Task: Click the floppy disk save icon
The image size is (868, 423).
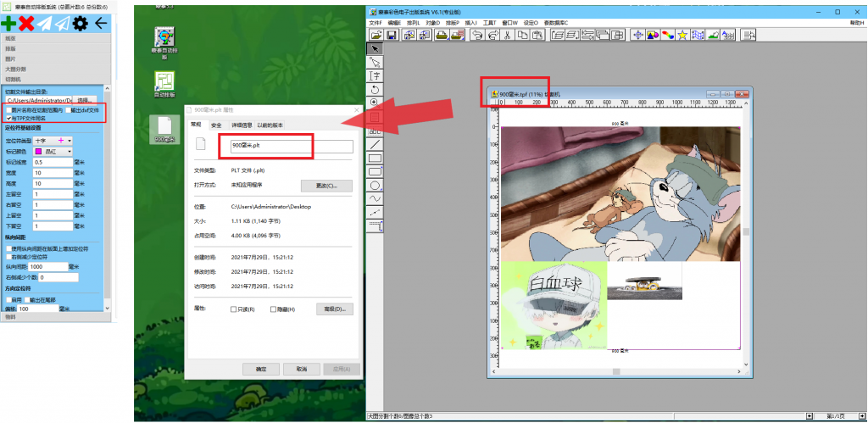Action: pos(390,35)
